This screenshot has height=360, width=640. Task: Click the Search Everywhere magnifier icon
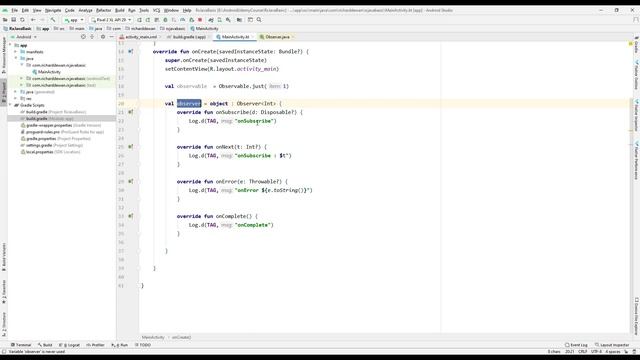(259, 20)
